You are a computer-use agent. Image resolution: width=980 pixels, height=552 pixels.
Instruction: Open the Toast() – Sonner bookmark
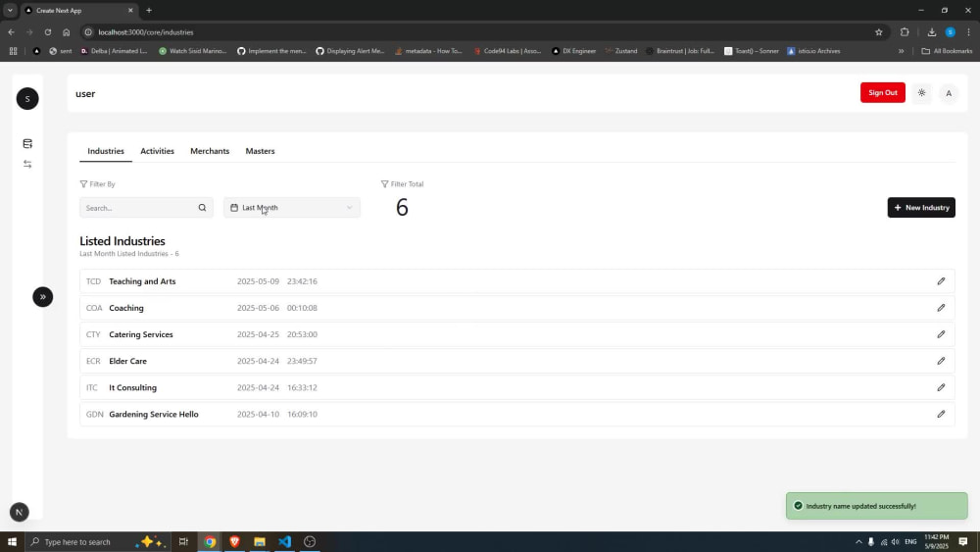(x=752, y=51)
